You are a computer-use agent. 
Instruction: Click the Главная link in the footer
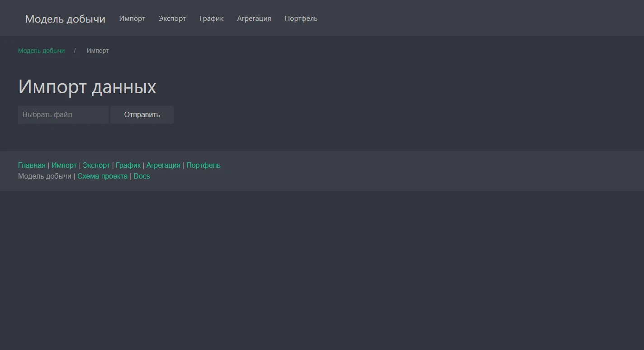(32, 166)
